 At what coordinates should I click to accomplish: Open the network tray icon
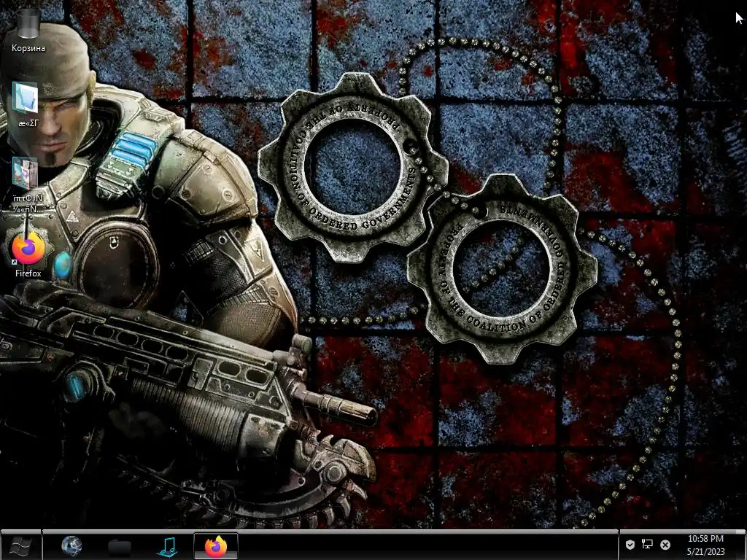(x=648, y=544)
